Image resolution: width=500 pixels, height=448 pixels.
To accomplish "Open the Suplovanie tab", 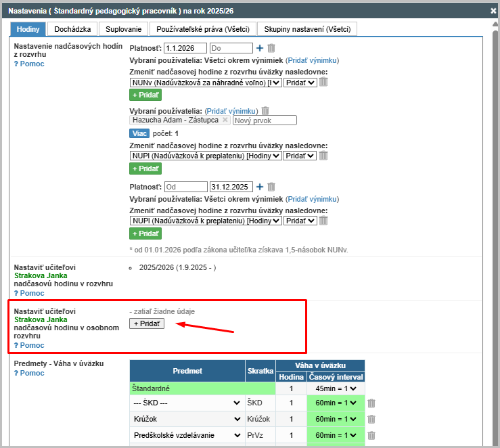I will point(124,29).
